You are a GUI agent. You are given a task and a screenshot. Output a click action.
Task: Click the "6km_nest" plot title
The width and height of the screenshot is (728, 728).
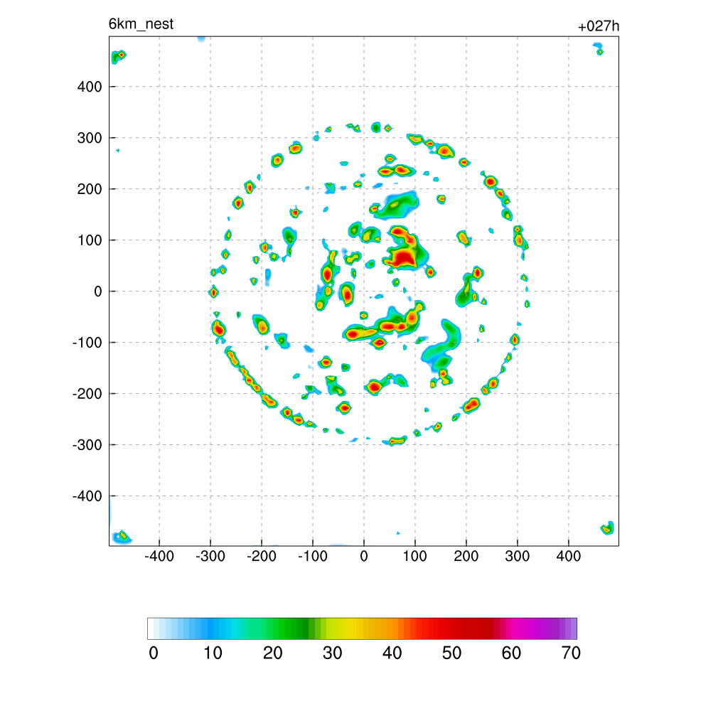(141, 23)
